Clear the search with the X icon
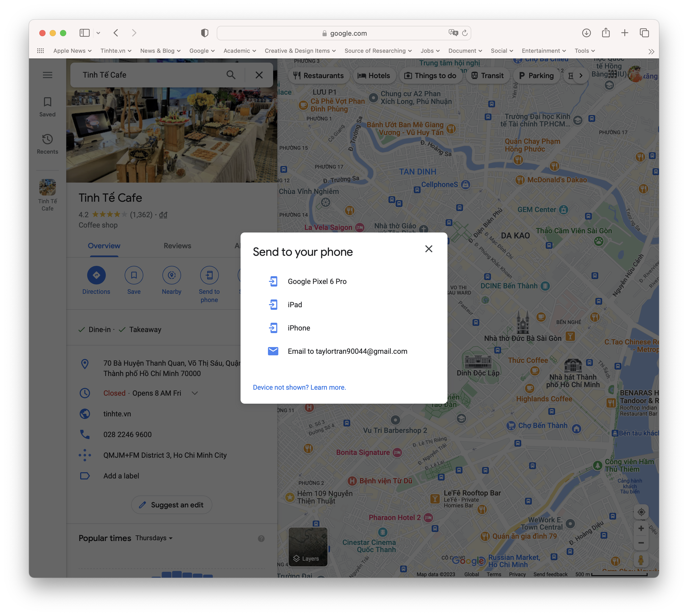 [259, 75]
